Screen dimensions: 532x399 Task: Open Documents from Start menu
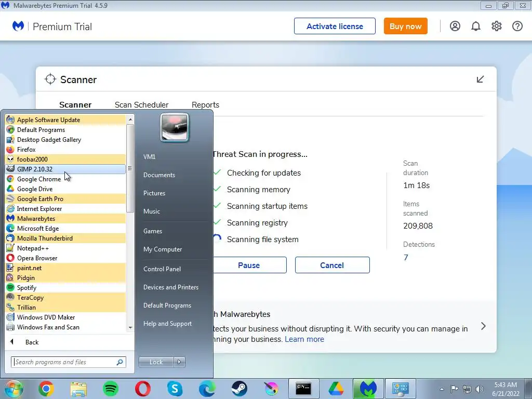(159, 175)
